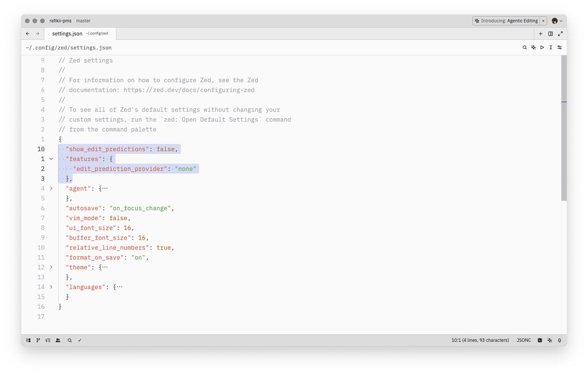The image size is (588, 374).
Task: Open inline assist sparkle in editor toolbar
Action: [533, 48]
